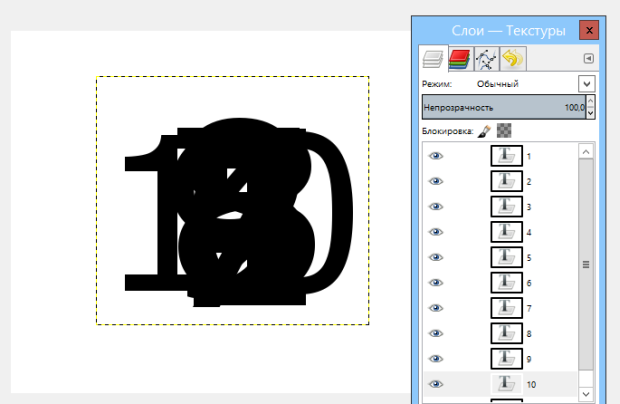620x404 pixels.
Task: Select layer named 9
Action: [529, 359]
